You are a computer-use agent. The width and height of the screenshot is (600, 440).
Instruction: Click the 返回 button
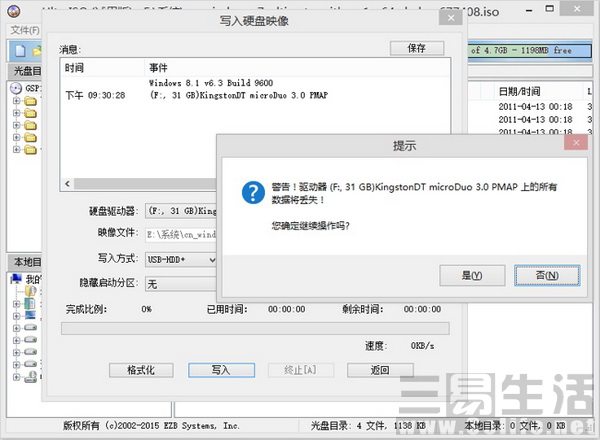pyautogui.click(x=380, y=370)
